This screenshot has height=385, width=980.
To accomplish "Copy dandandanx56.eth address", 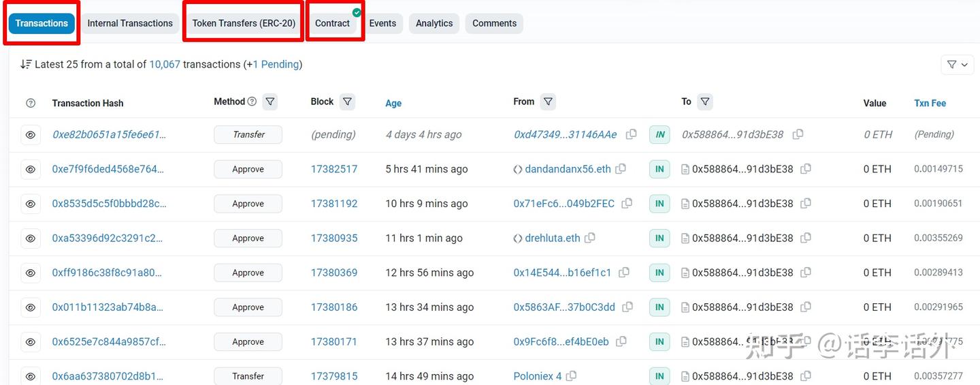I will pyautogui.click(x=621, y=169).
